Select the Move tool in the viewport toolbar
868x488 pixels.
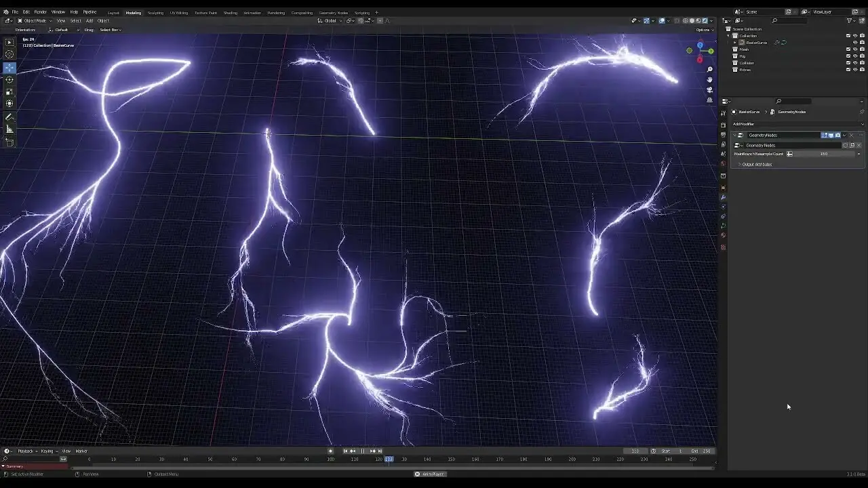pos(9,68)
